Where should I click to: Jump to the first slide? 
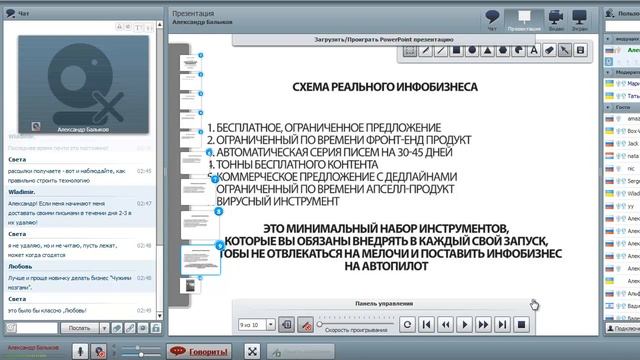point(427,324)
